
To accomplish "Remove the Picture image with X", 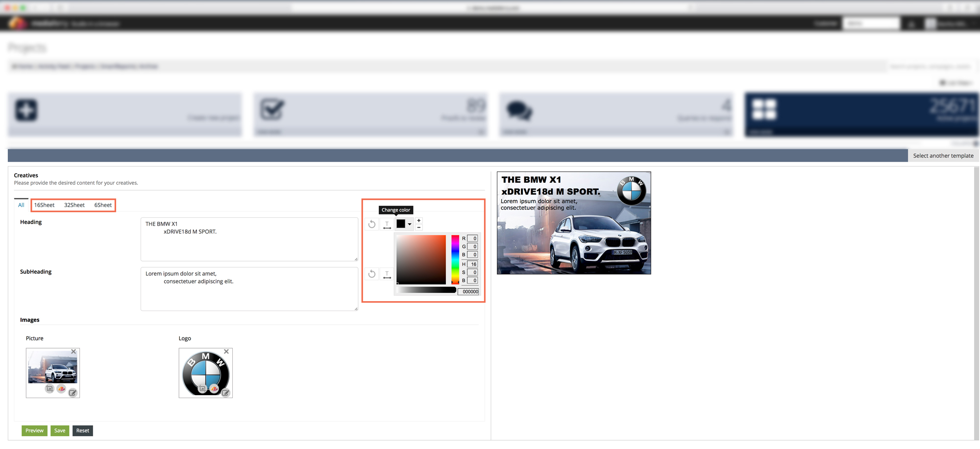I will (x=73, y=352).
